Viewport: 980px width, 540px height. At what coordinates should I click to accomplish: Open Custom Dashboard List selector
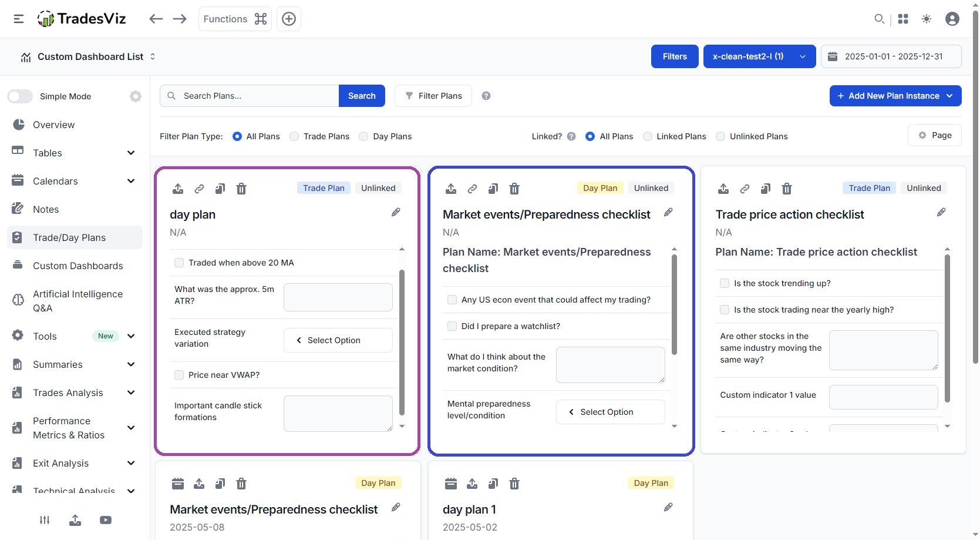pos(88,56)
